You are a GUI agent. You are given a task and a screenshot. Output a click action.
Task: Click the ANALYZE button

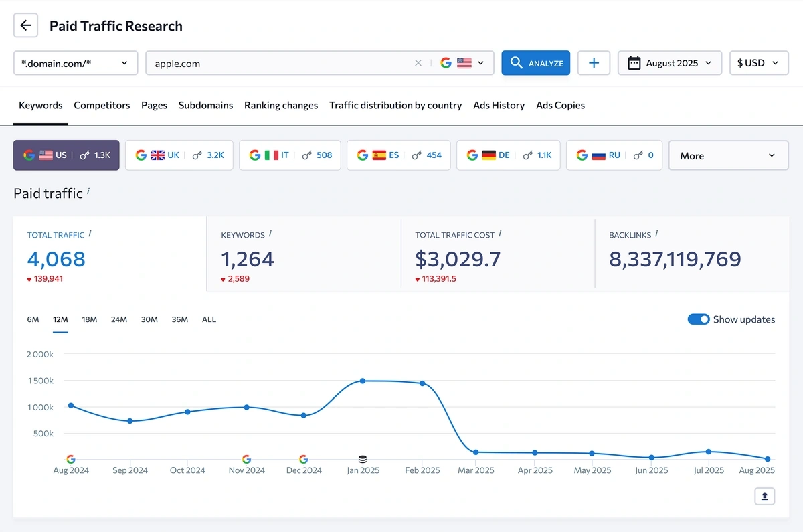point(536,63)
